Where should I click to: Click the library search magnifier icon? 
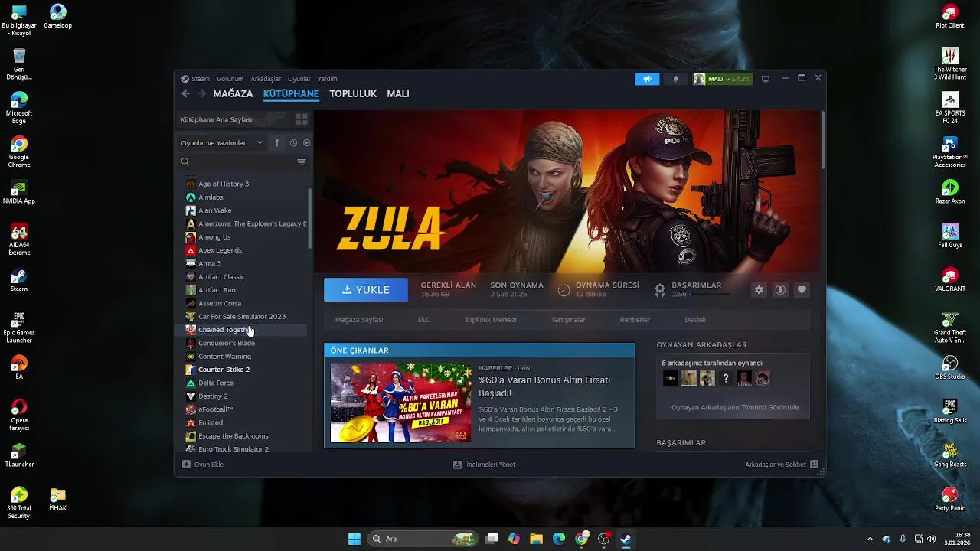[x=185, y=162]
